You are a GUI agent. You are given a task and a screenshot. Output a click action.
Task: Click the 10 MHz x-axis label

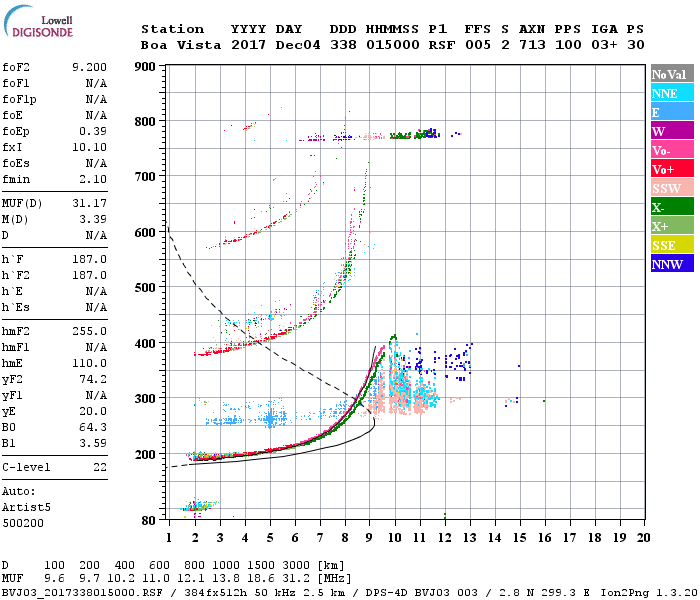point(395,538)
